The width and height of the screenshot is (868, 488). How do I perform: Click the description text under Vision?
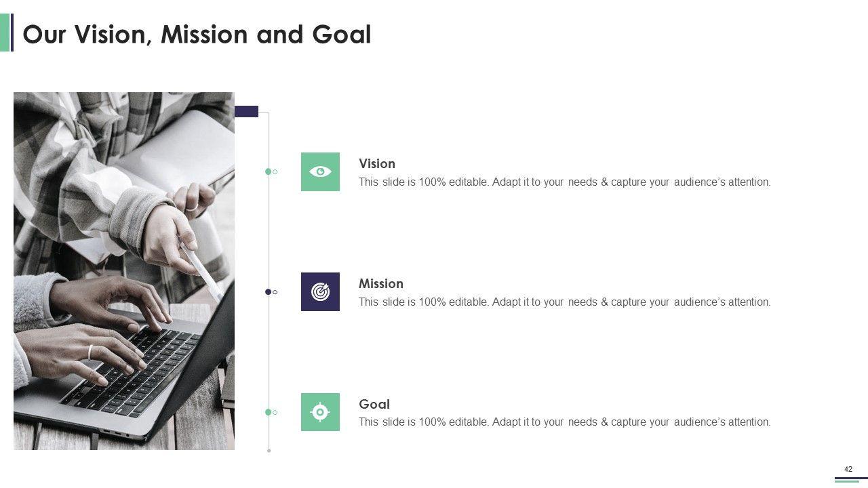tap(564, 182)
